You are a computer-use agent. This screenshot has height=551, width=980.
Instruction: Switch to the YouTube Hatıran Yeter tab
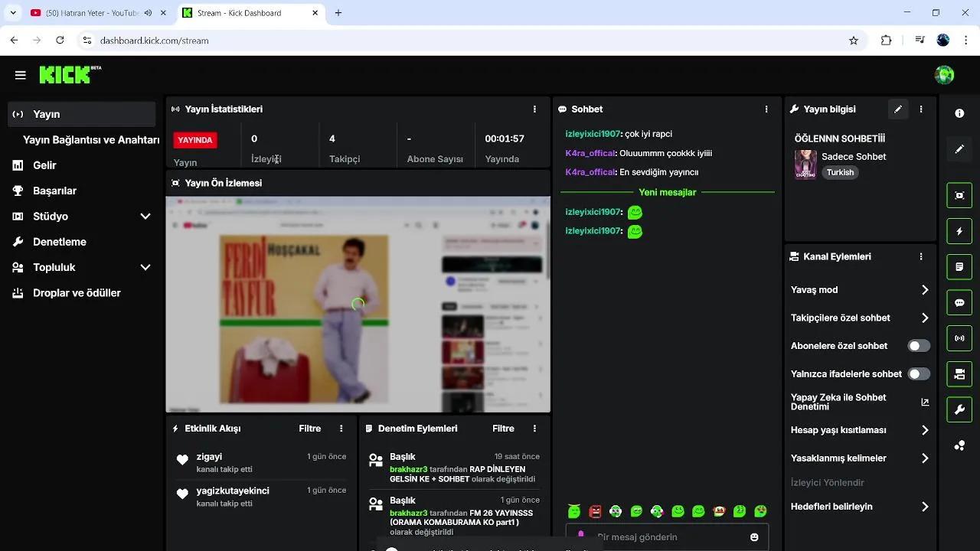pos(92,13)
